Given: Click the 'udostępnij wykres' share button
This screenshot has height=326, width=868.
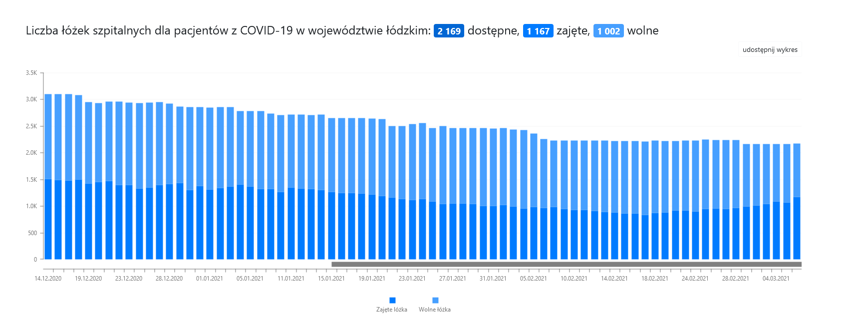Looking at the screenshot, I should pyautogui.click(x=770, y=49).
